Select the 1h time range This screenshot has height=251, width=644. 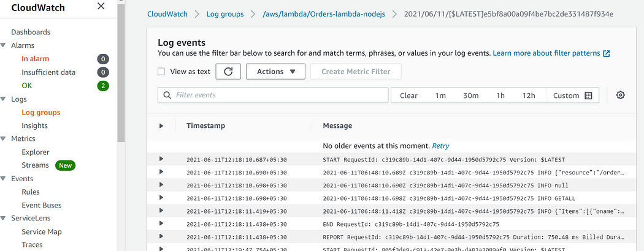pos(500,96)
